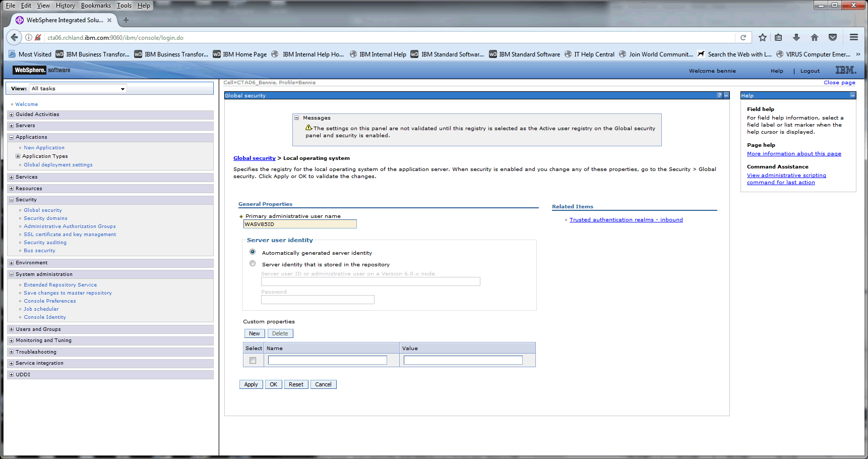Click the Global security breadcrumb link
The image size is (868, 459).
pyautogui.click(x=255, y=158)
